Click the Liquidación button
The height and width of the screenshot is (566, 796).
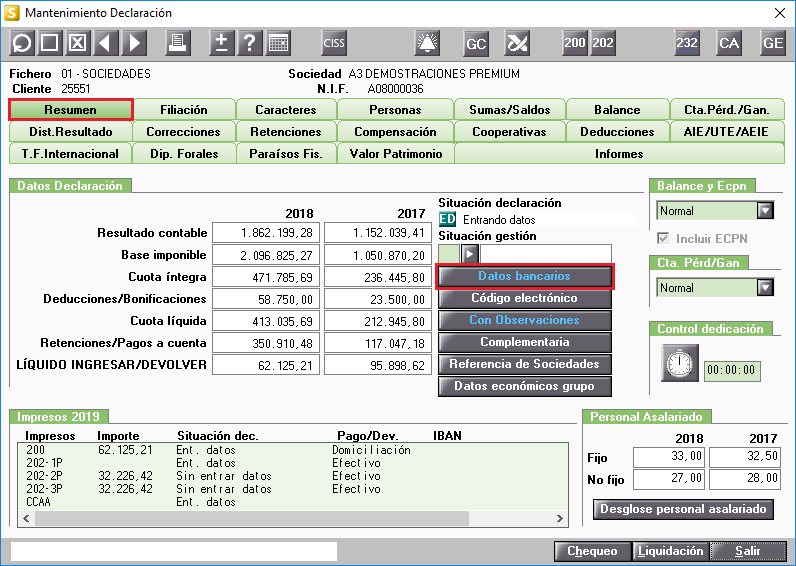671,551
